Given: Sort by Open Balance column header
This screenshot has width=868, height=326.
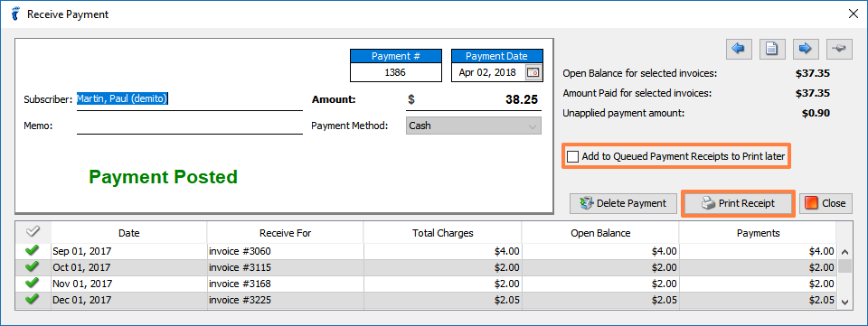Looking at the screenshot, I should [600, 233].
